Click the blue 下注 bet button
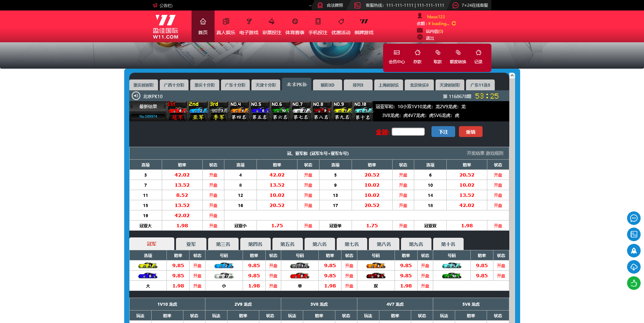Viewport: 644px width, 323px height. pos(443,132)
